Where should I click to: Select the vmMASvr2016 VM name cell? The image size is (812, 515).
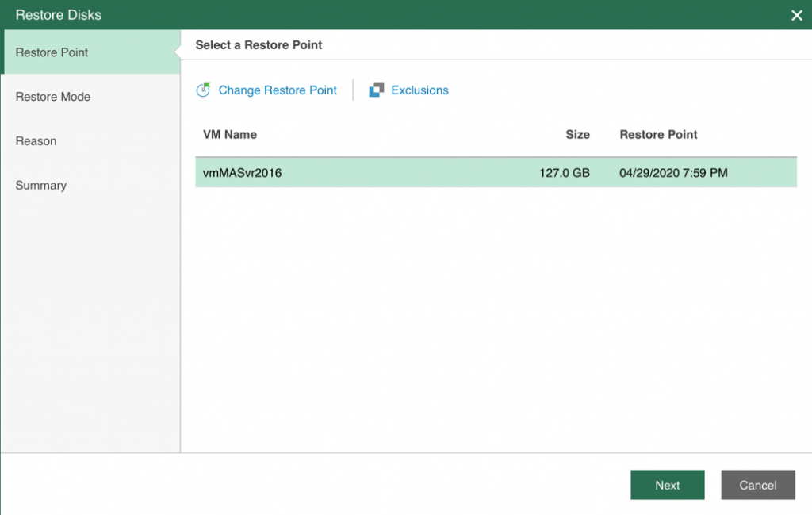pyautogui.click(x=242, y=173)
